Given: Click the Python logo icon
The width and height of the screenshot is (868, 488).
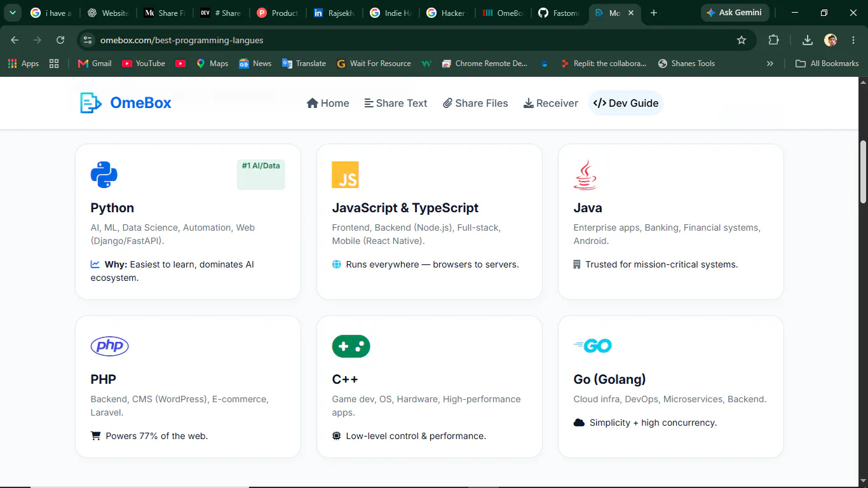Looking at the screenshot, I should tap(104, 175).
